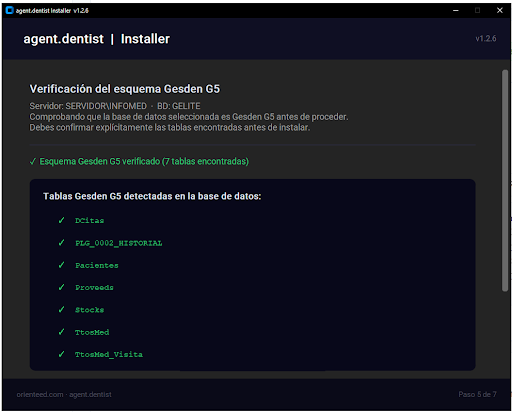Click the 'Paso 5 de 7' step indicator
The height and width of the screenshot is (412, 512).
pos(477,394)
